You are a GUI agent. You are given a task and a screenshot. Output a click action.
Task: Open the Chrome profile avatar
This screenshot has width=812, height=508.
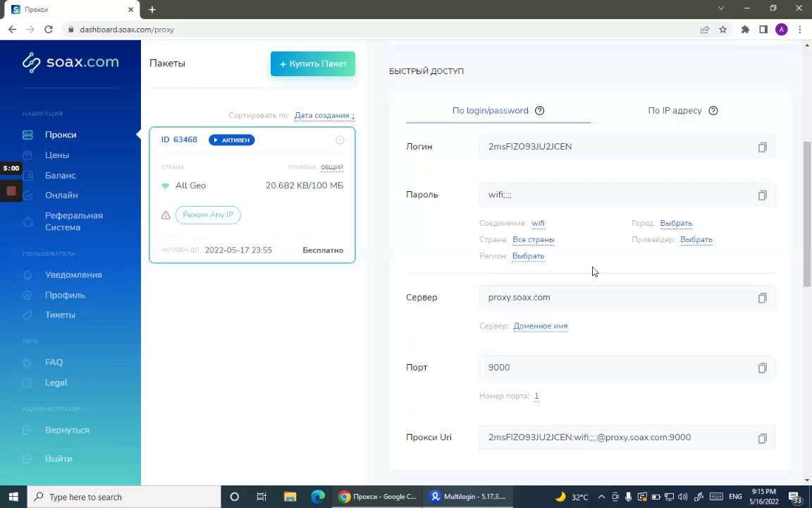pyautogui.click(x=782, y=30)
